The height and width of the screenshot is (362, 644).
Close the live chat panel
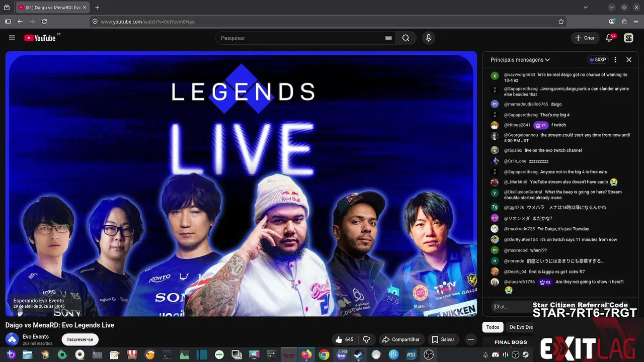pos(628,60)
